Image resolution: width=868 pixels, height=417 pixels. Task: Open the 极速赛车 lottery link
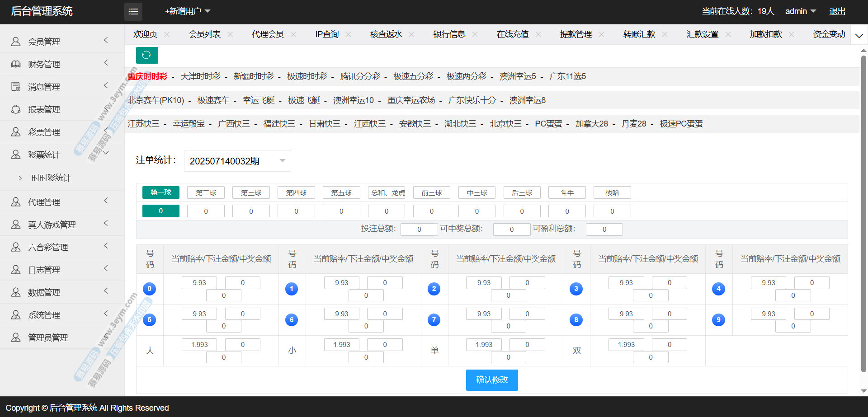tap(213, 100)
